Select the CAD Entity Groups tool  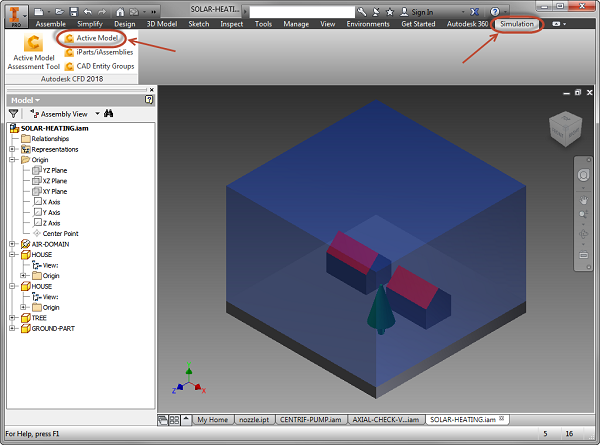104,66
